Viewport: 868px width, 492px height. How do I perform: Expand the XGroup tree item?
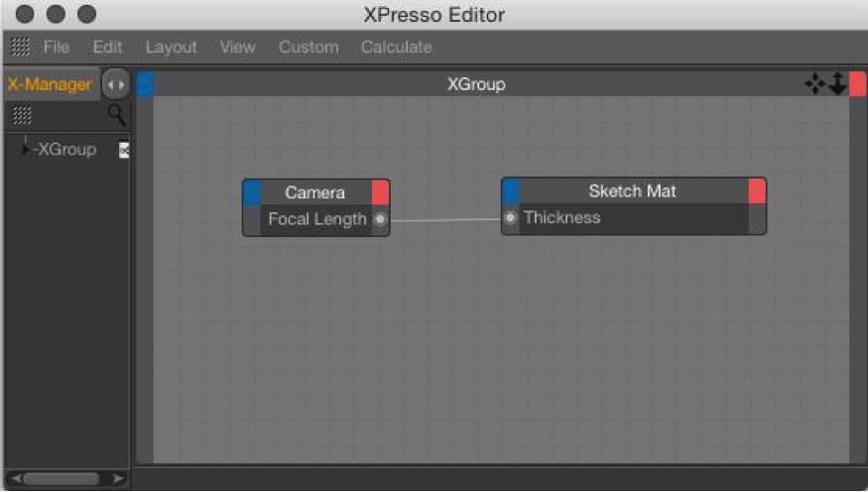26,150
